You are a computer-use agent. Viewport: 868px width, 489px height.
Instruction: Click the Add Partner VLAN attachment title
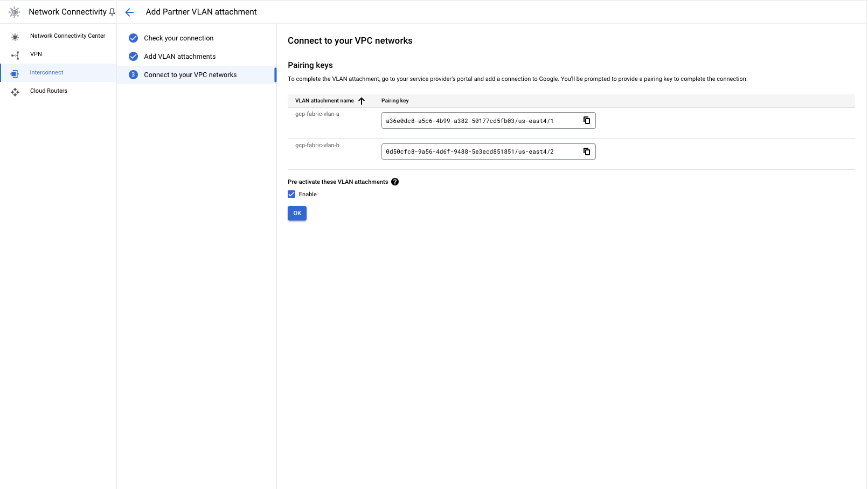[201, 12]
